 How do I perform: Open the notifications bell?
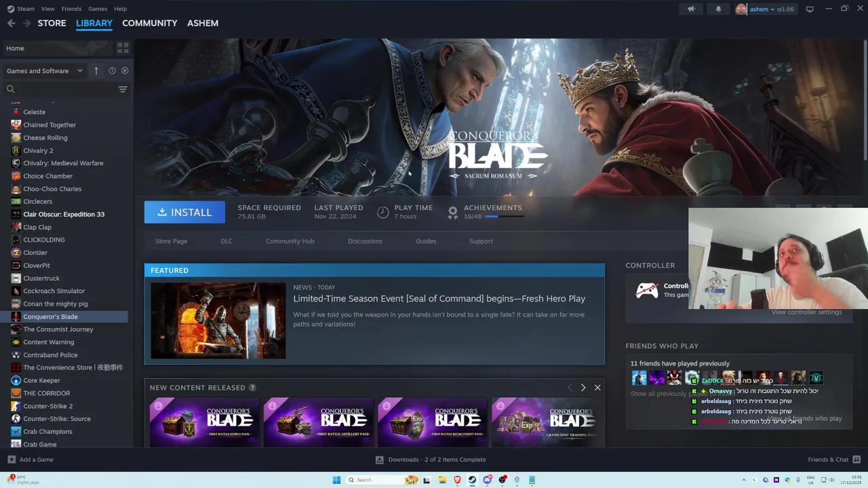click(718, 9)
